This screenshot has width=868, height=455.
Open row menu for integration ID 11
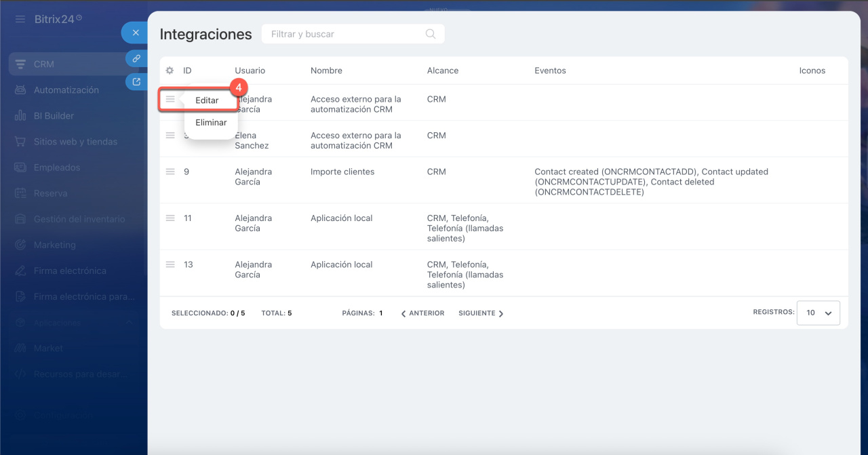(171, 218)
